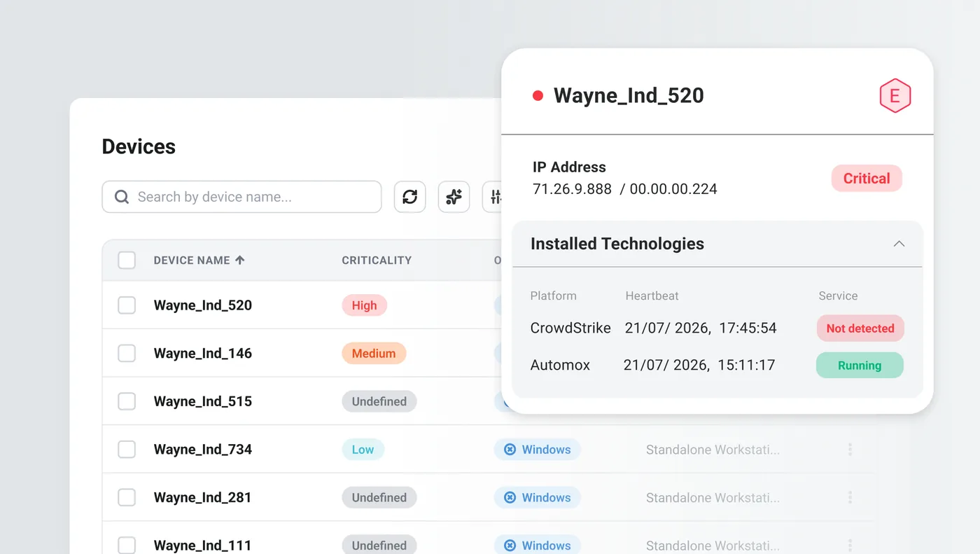
Task: Click the IP Address label
Action: pyautogui.click(x=569, y=167)
